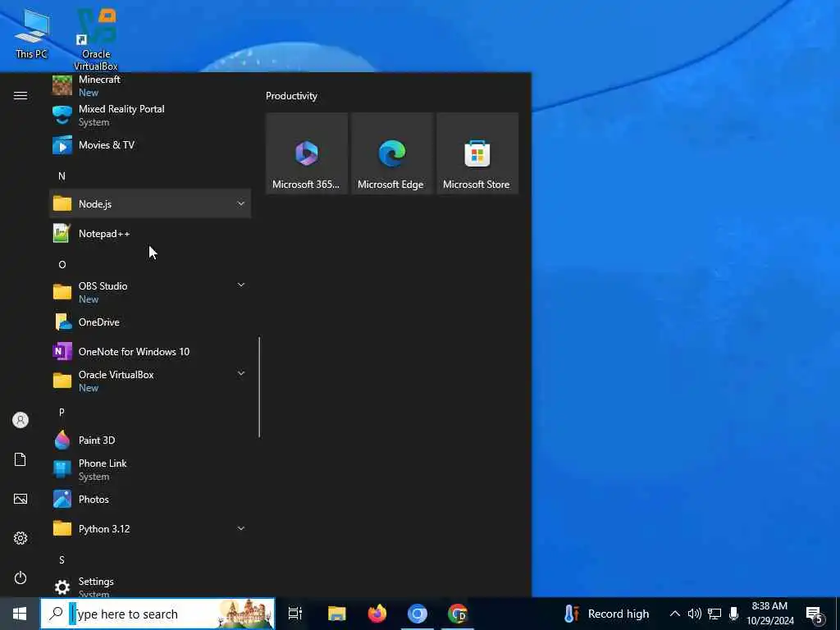
Task: Launch Paint 3D app
Action: (x=150, y=440)
